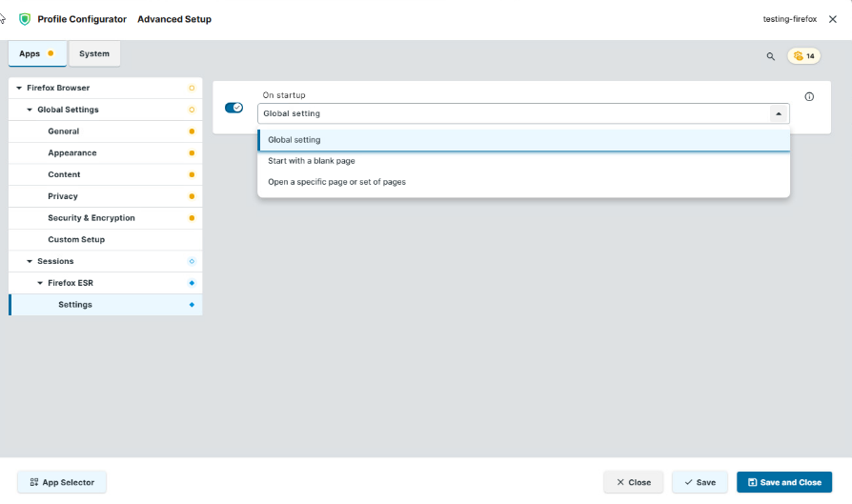Image resolution: width=852 pixels, height=504 pixels.
Task: Open the Content settings item
Action: [x=106, y=175]
